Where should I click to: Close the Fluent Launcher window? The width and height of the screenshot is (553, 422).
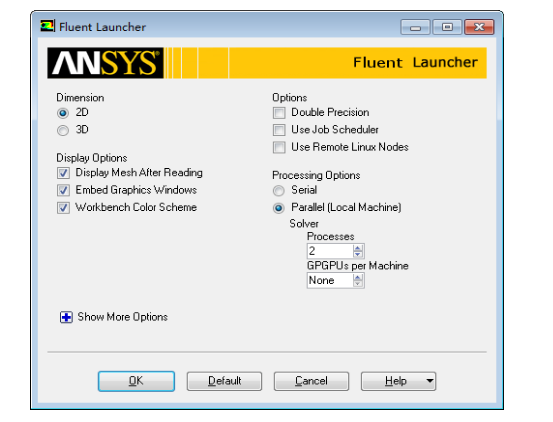(479, 27)
